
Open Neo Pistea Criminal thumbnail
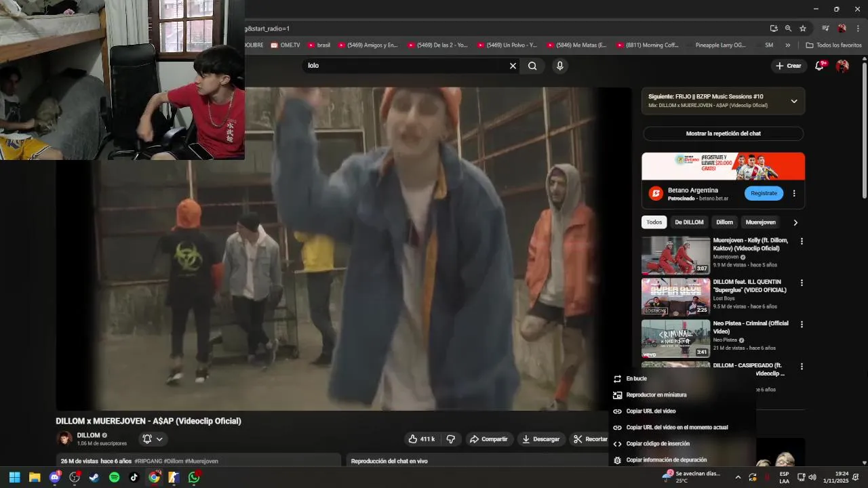[x=675, y=338]
